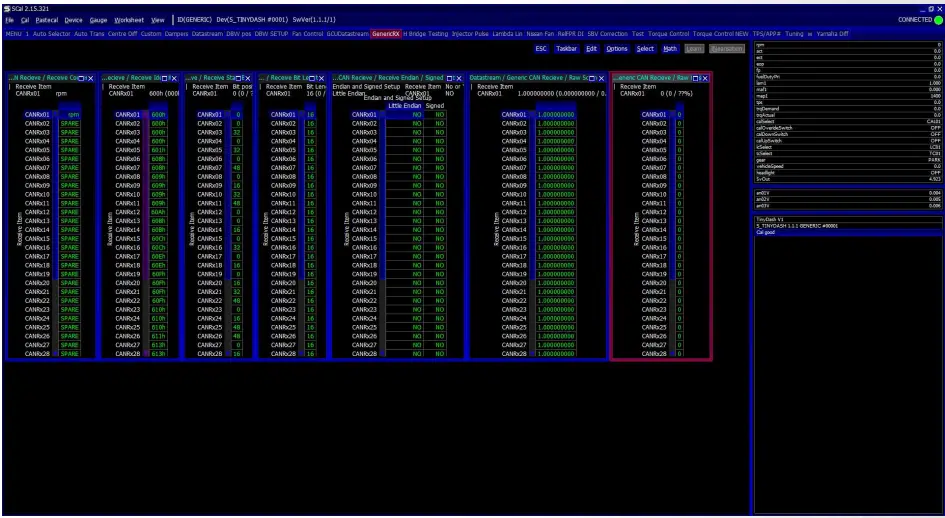Toggle Little Endian NO for CANRx15
The height and width of the screenshot is (518, 945).
404,239
